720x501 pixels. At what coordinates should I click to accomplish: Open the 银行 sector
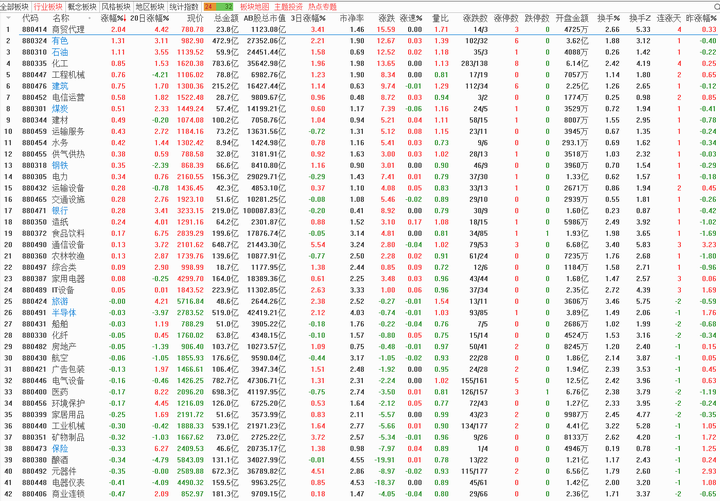[60, 210]
